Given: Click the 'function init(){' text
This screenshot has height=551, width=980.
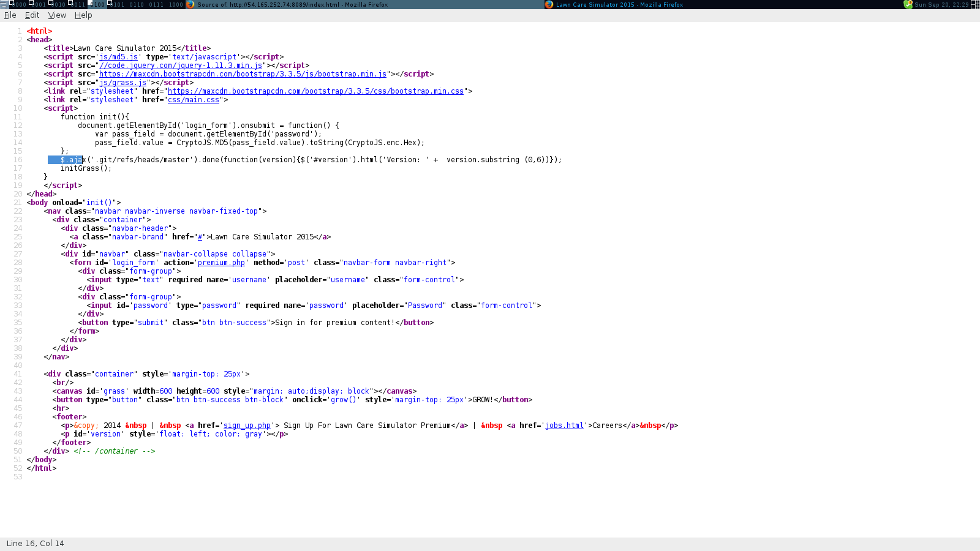Looking at the screenshot, I should pos(95,117).
